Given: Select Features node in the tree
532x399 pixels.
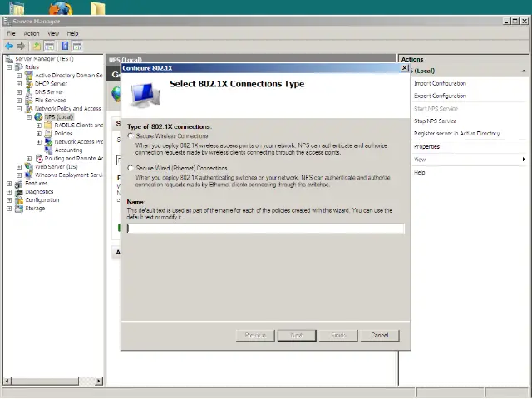Looking at the screenshot, I should coord(37,183).
